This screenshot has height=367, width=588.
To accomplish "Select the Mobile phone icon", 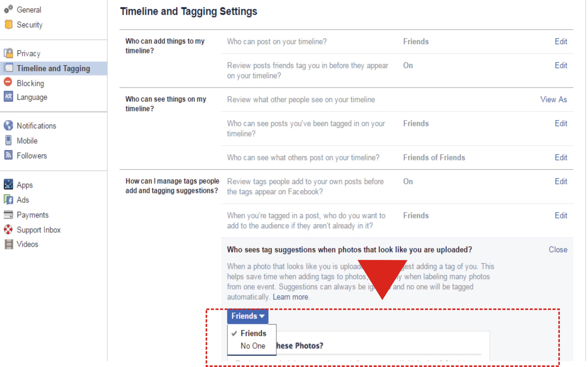I will [x=9, y=140].
